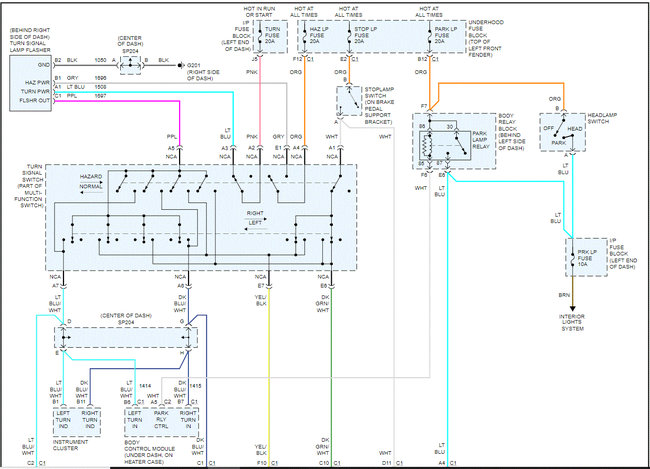
Task: Click the "HOT IN RUN OR START" label
Action: point(259,12)
